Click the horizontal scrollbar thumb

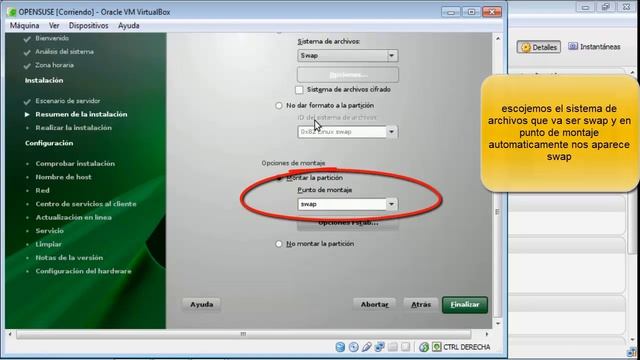[x=244, y=334]
